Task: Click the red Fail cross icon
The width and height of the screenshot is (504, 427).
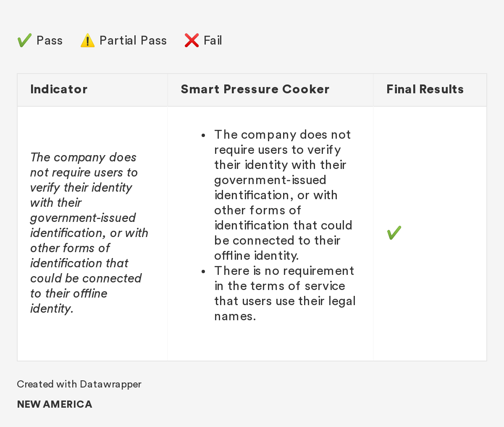Action: point(192,40)
